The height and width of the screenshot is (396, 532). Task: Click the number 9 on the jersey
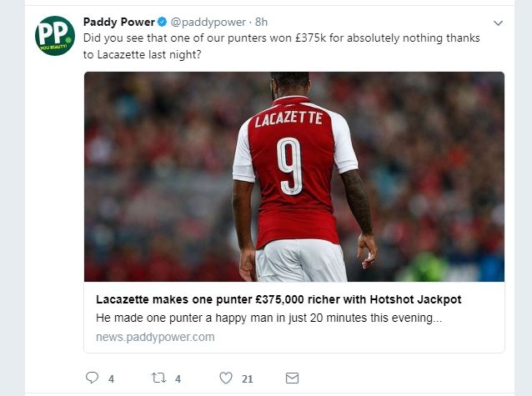[x=291, y=164]
